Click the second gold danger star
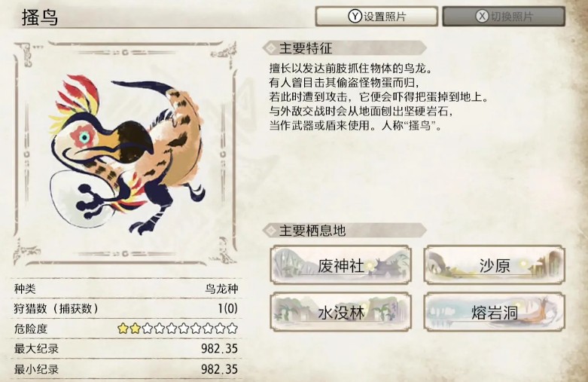This screenshot has width=588, height=382. click(x=135, y=329)
